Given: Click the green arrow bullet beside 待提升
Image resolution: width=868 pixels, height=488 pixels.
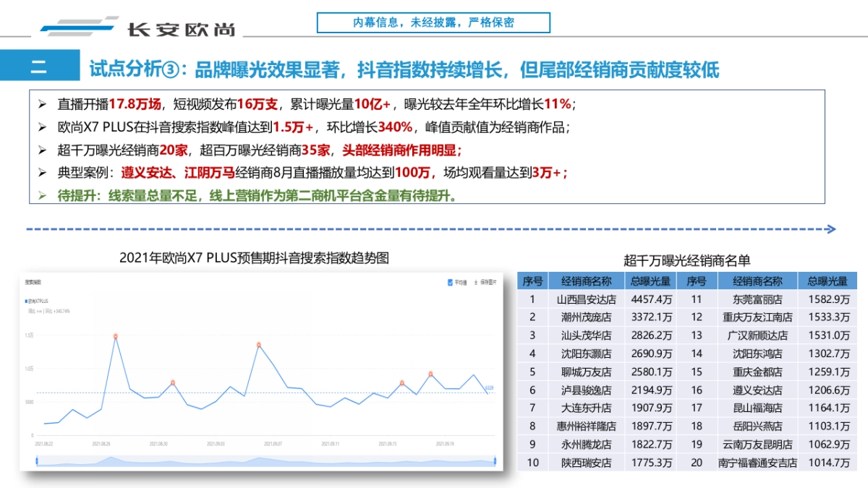Looking at the screenshot, I should point(42,194).
